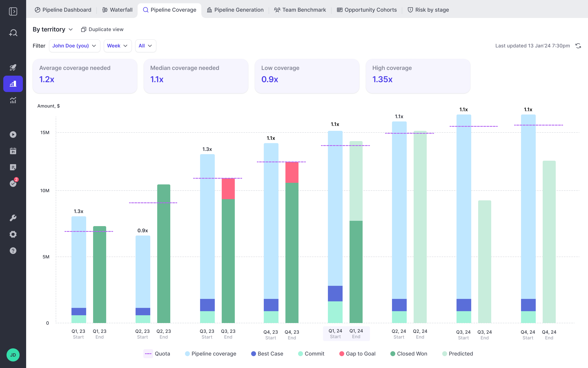Open the wrench tools icon

point(13,218)
